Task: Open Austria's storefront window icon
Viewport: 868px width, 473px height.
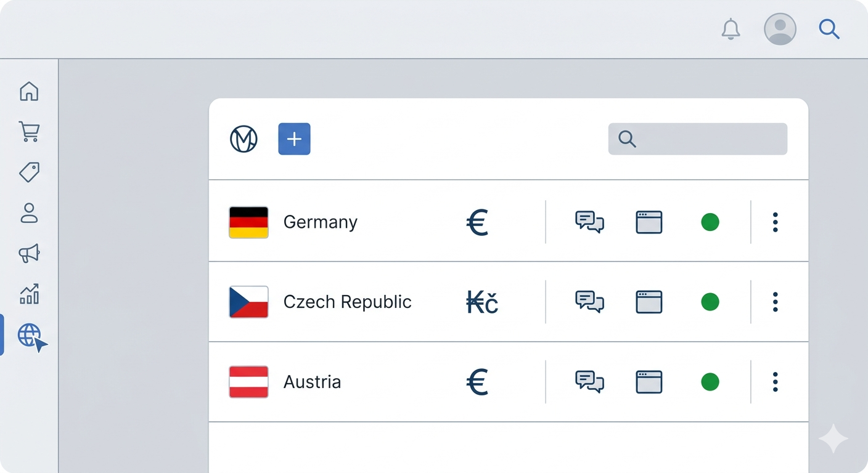Action: (x=649, y=382)
